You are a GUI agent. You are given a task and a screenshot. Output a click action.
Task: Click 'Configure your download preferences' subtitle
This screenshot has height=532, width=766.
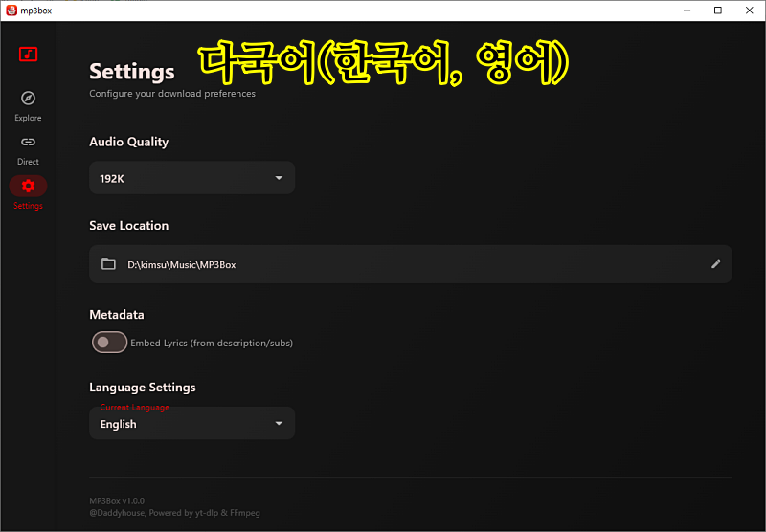[172, 94]
